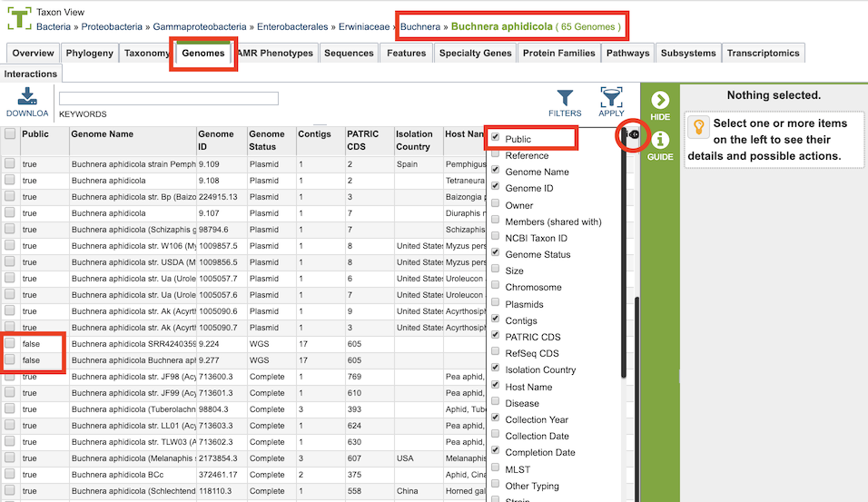
Task: Click the Apply filter icon
Action: pos(611,97)
